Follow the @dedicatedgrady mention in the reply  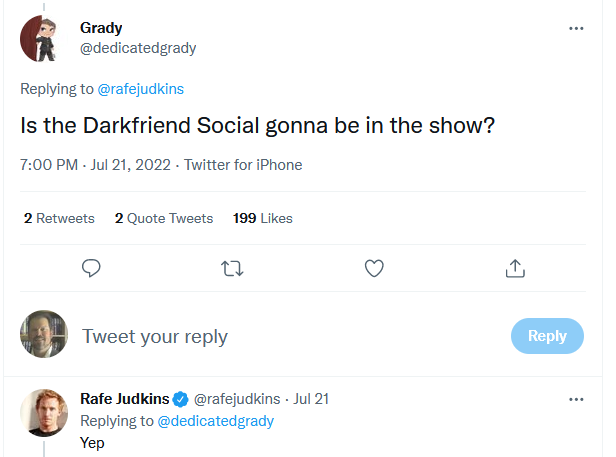click(216, 421)
